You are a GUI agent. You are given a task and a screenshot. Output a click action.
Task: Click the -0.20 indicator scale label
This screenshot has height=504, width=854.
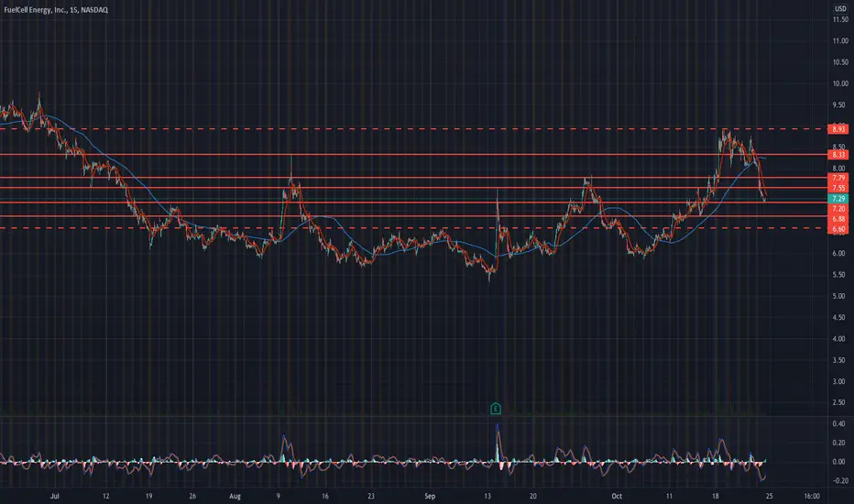coord(838,480)
